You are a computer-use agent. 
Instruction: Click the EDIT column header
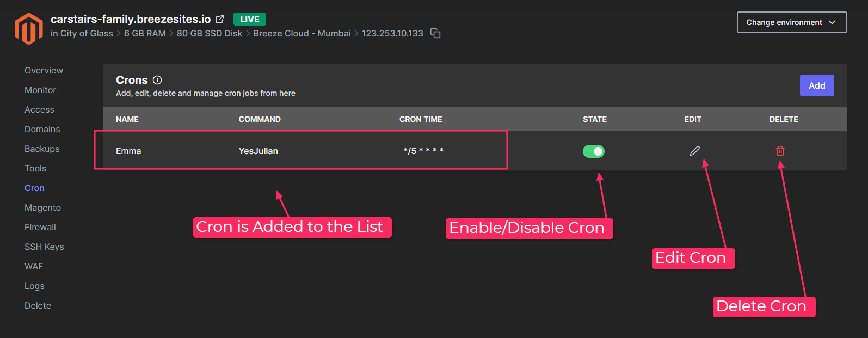(x=693, y=119)
